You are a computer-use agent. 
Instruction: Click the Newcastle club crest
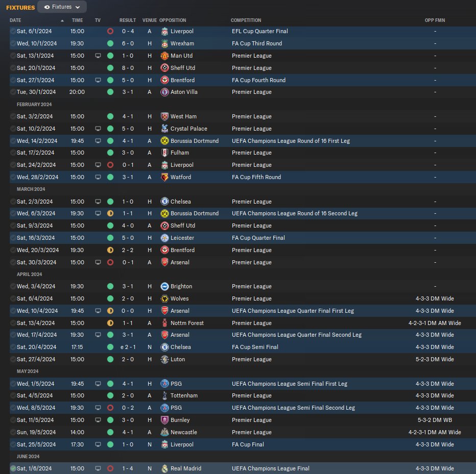[x=164, y=432]
